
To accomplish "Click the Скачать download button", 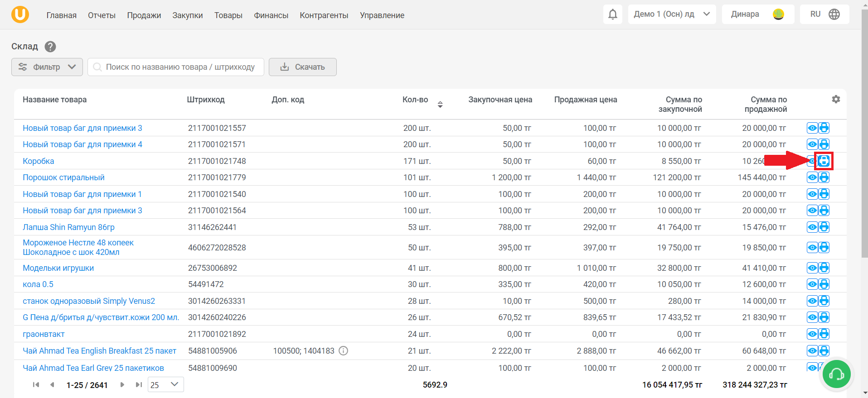I will (303, 67).
